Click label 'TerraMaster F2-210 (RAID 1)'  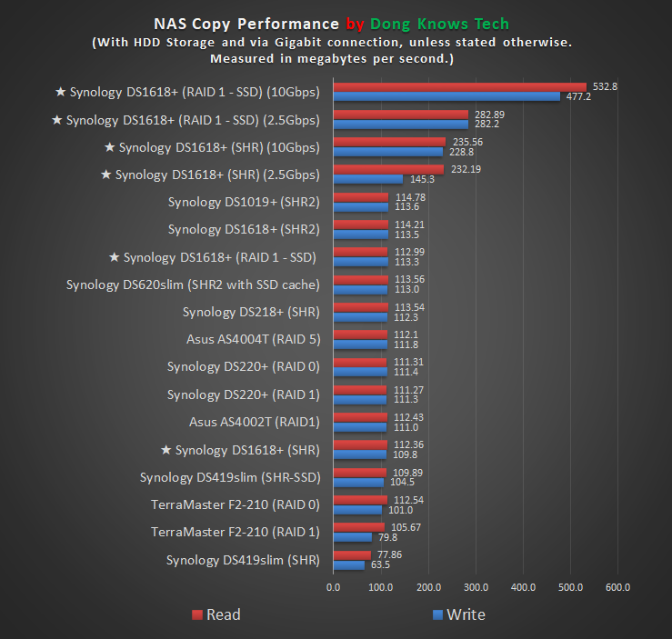[236, 532]
